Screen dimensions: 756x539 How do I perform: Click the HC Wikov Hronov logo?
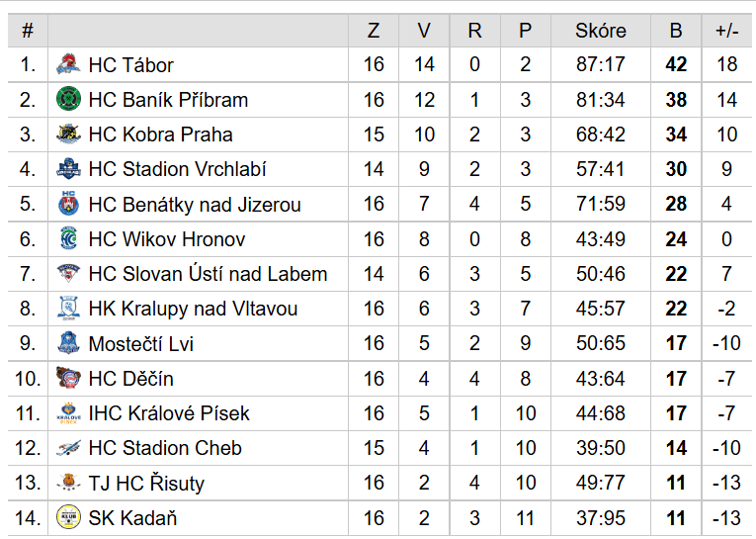click(68, 238)
